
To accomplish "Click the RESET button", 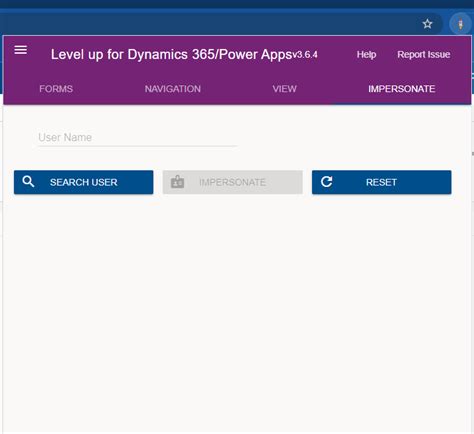I will pos(382,182).
